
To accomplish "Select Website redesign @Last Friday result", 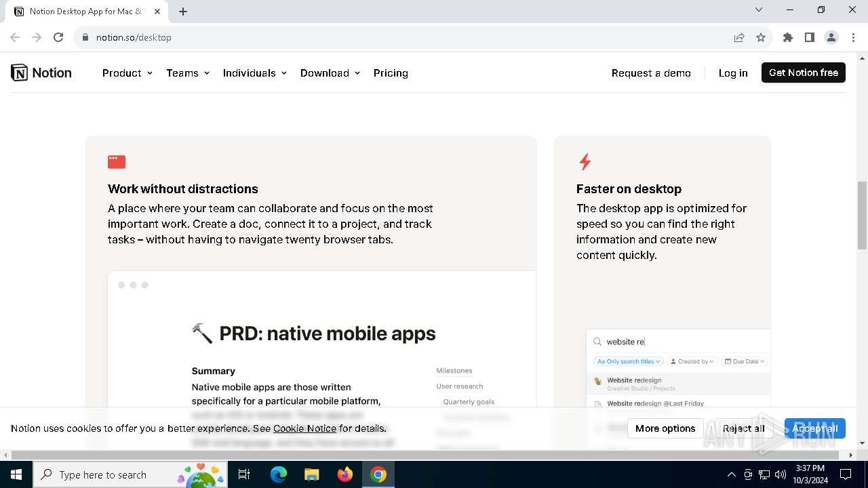I will pyautogui.click(x=678, y=403).
